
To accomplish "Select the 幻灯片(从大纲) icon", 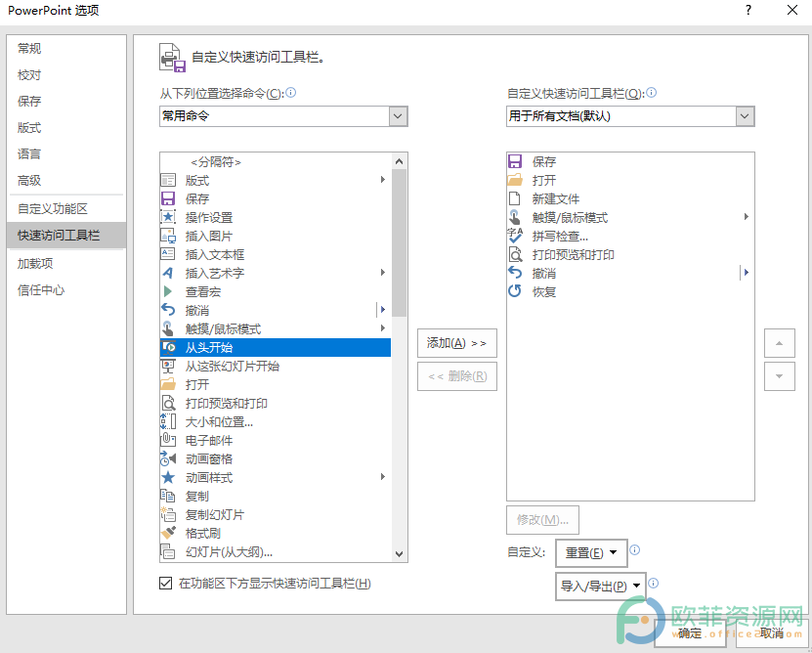I will pos(168,551).
